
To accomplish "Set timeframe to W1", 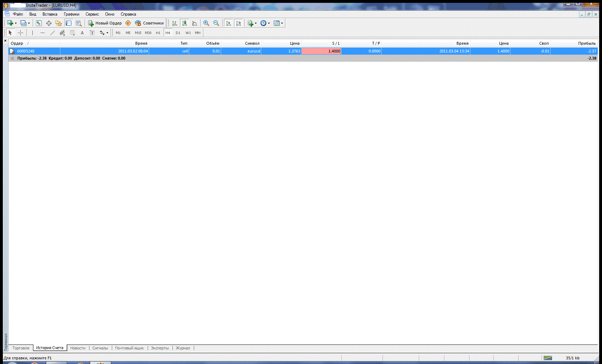I will [x=188, y=33].
